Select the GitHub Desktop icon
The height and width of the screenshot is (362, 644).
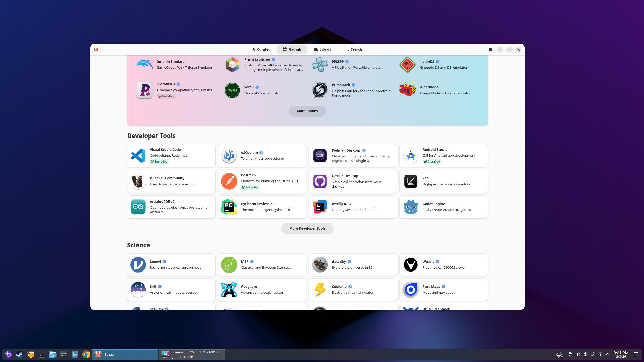pos(320,181)
